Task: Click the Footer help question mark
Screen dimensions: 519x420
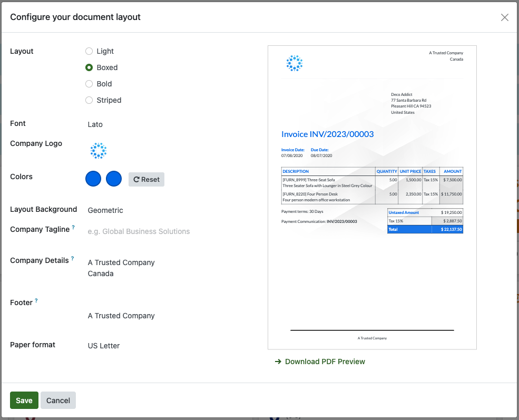Action: pos(36,300)
